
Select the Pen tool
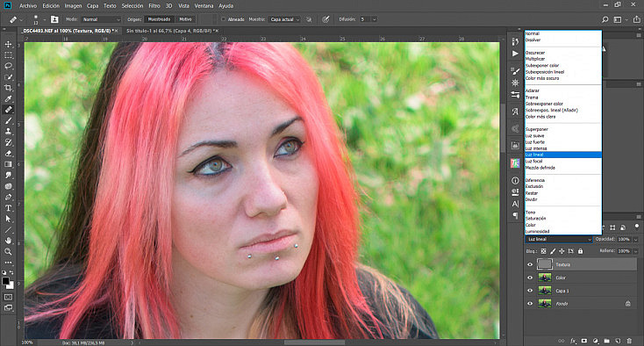(8, 198)
